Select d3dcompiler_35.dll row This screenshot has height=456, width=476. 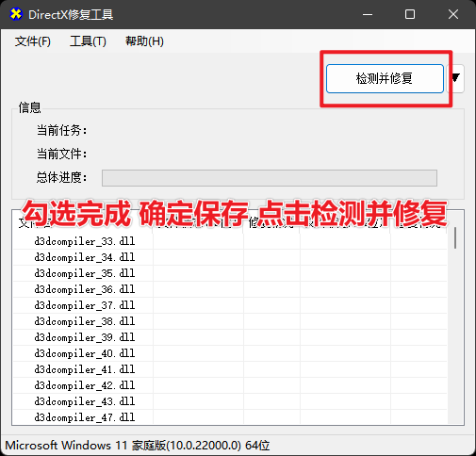(230, 273)
